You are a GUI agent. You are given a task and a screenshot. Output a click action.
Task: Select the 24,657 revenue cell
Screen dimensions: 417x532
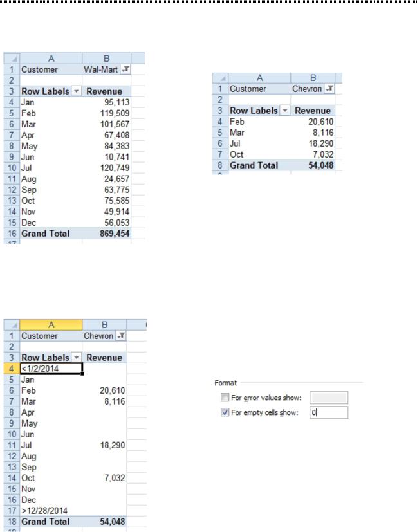(107, 179)
